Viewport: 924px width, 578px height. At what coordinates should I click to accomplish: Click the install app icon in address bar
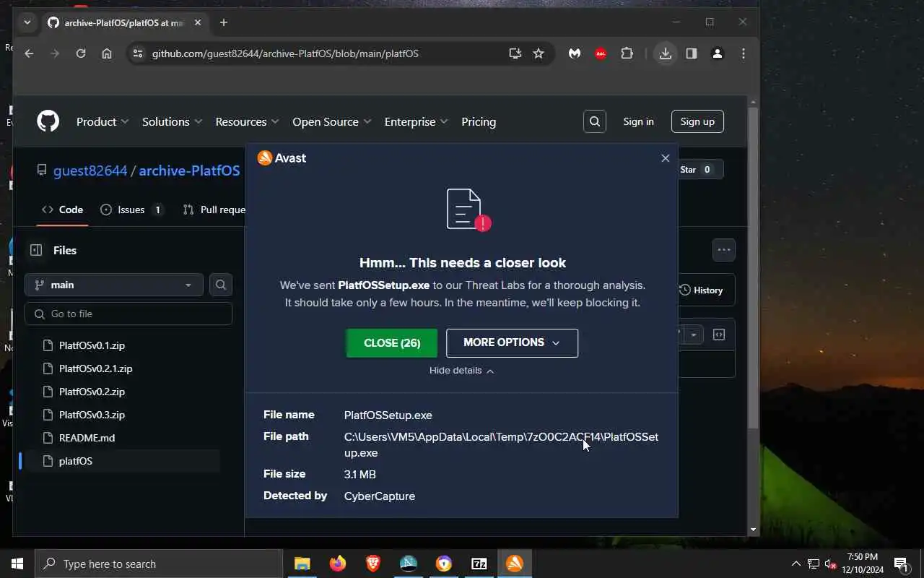tap(515, 53)
